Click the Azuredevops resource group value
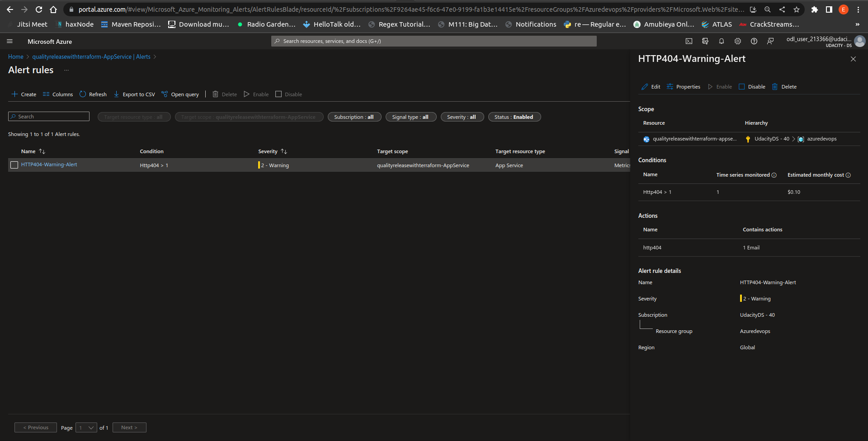Screen dimensions: 868x441 click(x=755, y=331)
